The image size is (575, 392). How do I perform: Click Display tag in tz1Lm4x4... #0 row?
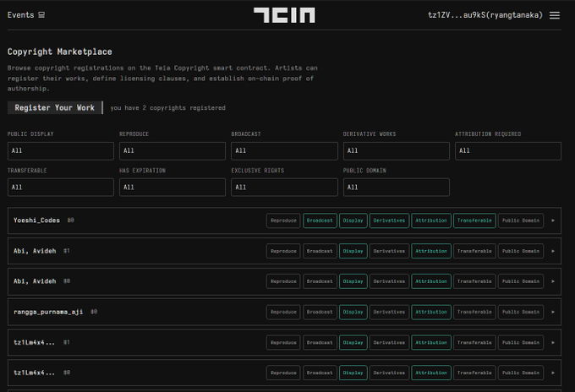pyautogui.click(x=353, y=373)
